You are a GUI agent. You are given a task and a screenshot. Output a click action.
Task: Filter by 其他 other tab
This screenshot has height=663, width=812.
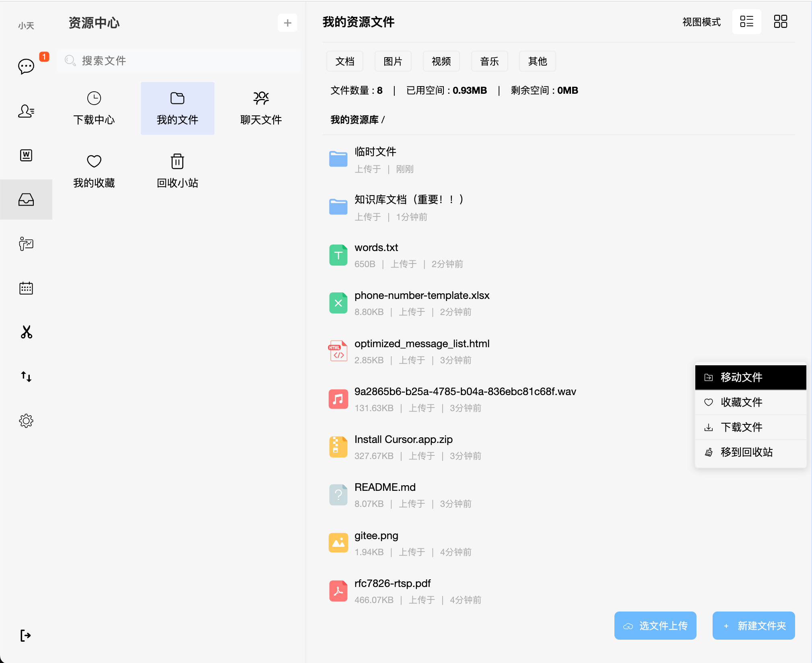(538, 61)
